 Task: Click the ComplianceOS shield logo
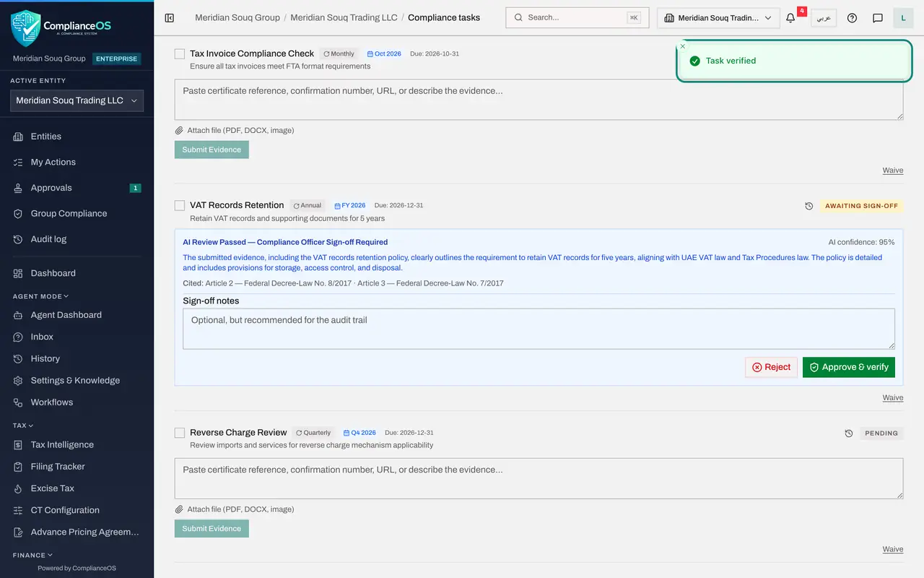26,28
